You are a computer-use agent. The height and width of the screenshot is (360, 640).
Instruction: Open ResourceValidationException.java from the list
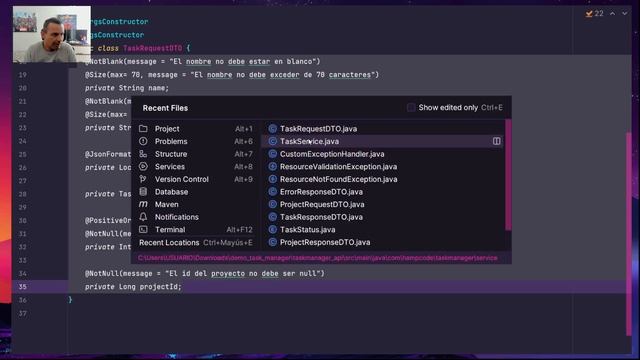coord(383,167)
